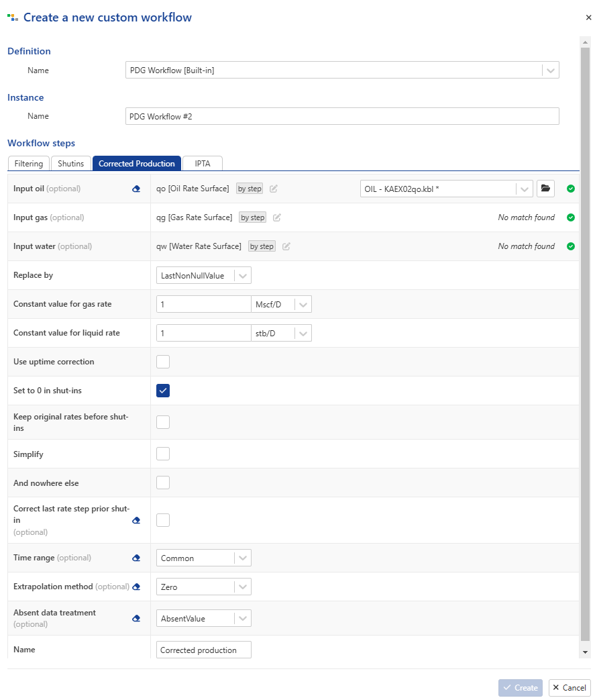Click eraser icon for Correct last rate step
This screenshot has width=595, height=700.
click(x=136, y=521)
